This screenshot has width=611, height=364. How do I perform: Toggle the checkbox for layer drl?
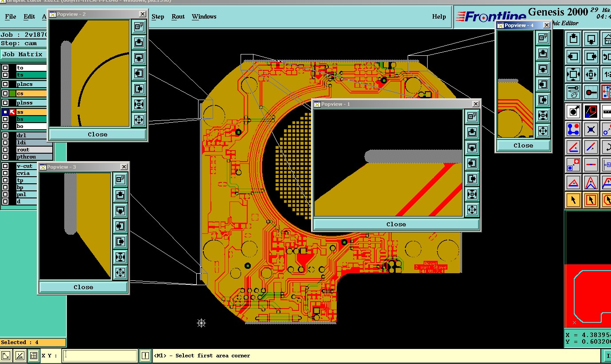click(x=5, y=136)
